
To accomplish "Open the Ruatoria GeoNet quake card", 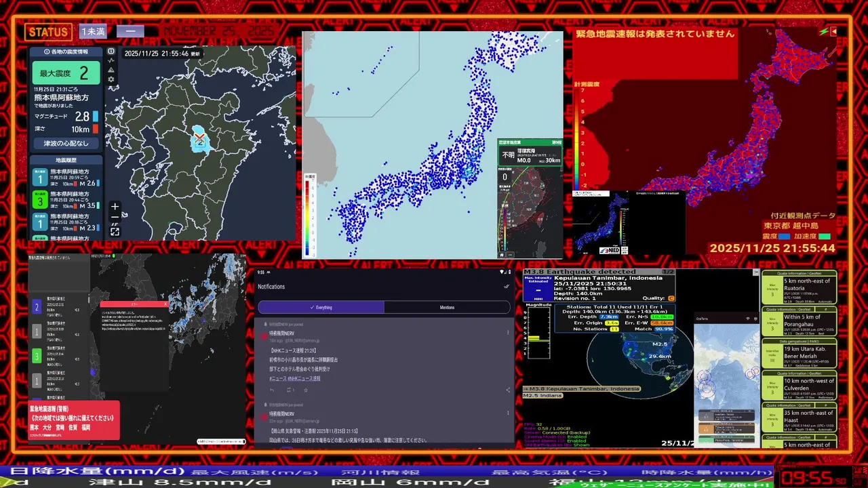I will pyautogui.click(x=799, y=287).
